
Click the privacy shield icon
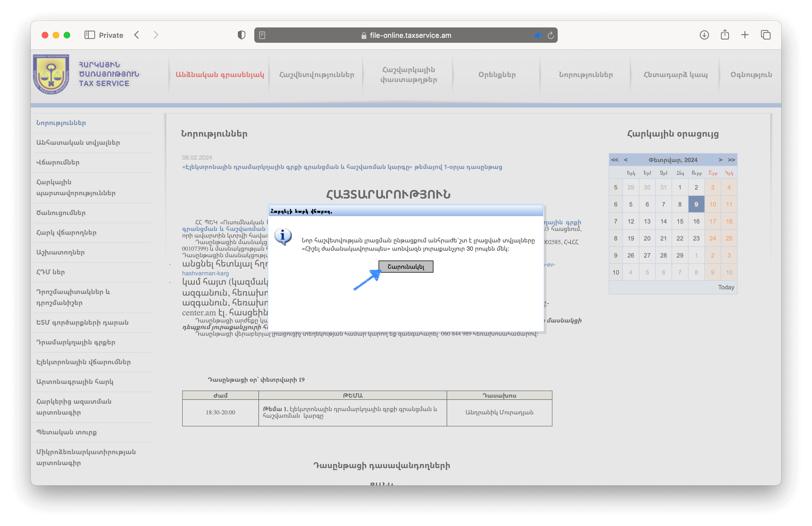(x=241, y=35)
